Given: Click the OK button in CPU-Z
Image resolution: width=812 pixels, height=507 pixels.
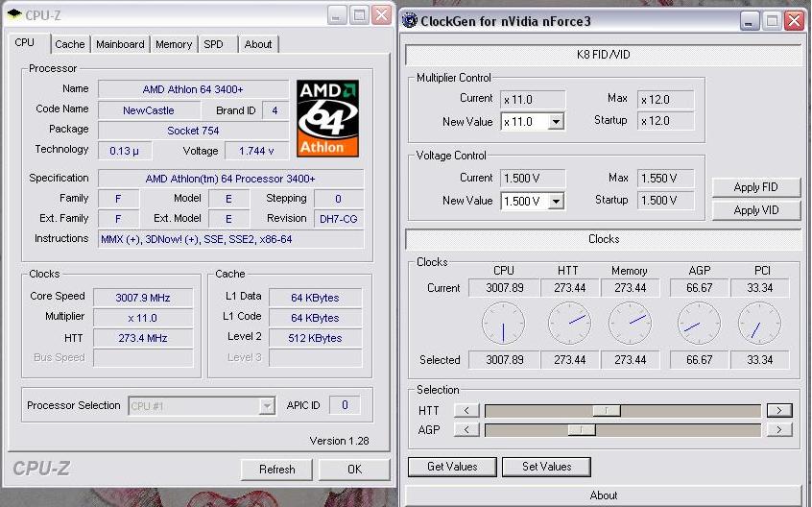Looking at the screenshot, I should pos(354,470).
